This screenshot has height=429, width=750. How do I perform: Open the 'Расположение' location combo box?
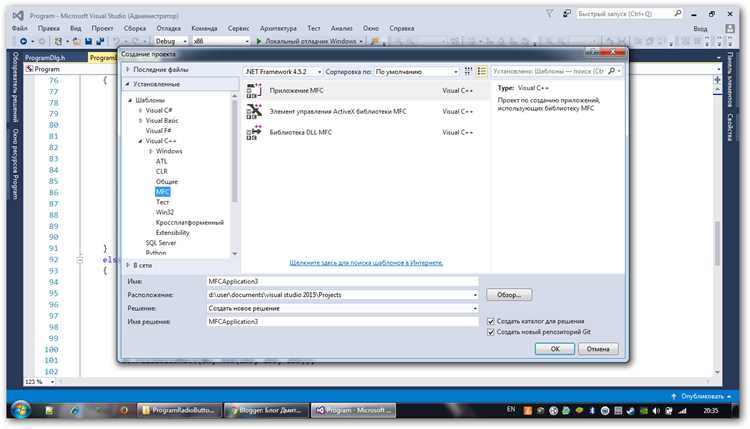click(x=342, y=295)
